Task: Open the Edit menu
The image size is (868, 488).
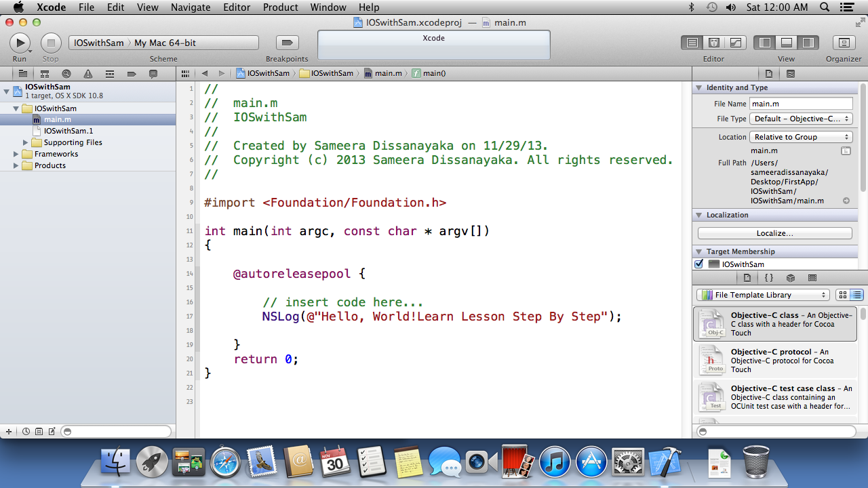Action: [x=116, y=7]
